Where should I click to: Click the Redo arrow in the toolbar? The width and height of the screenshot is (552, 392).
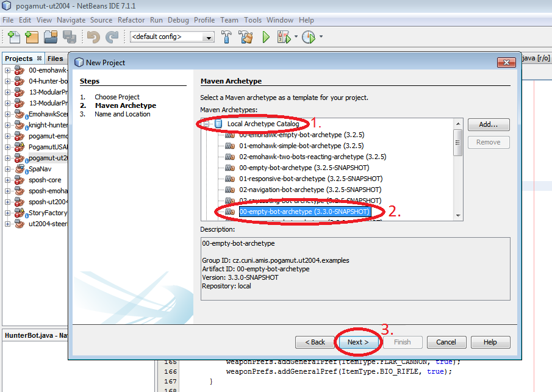[x=112, y=37]
